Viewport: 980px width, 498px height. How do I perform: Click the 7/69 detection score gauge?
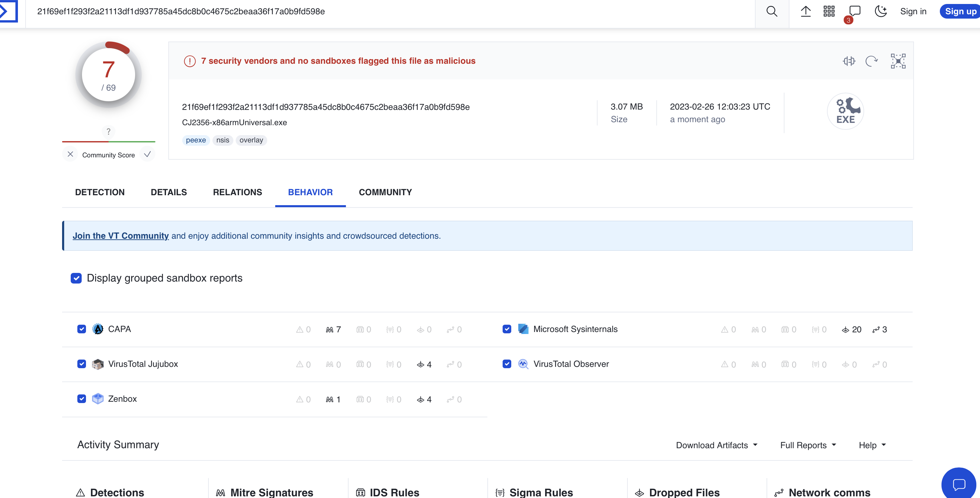tap(109, 75)
